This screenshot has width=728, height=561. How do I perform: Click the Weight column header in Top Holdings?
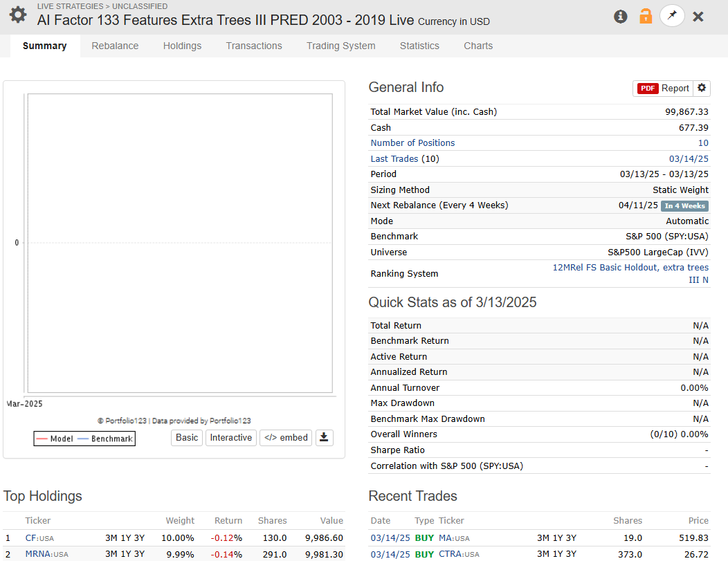pos(180,521)
